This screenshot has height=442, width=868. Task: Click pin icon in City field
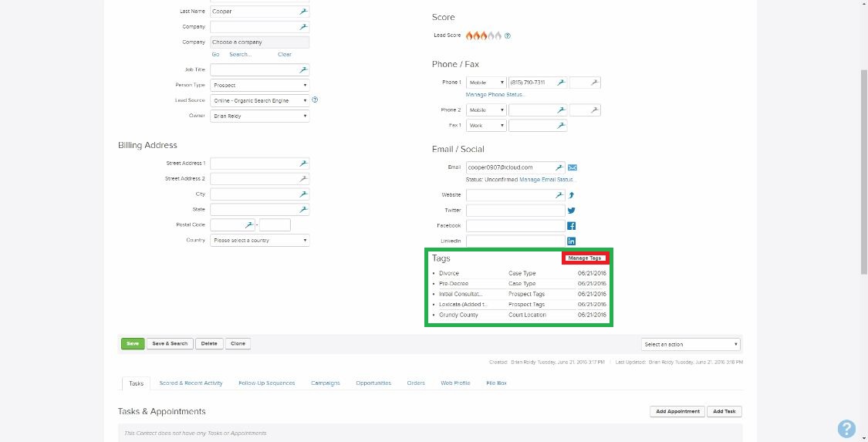click(x=303, y=194)
